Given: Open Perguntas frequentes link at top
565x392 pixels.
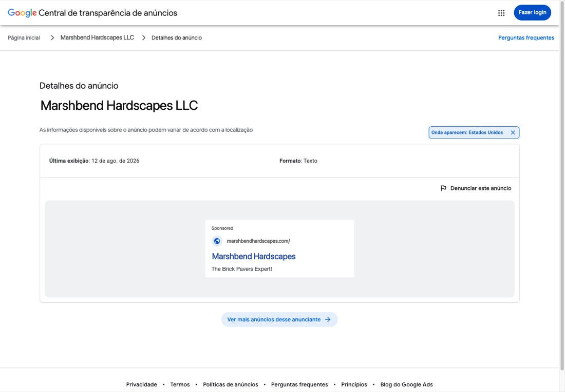Looking at the screenshot, I should tap(526, 38).
